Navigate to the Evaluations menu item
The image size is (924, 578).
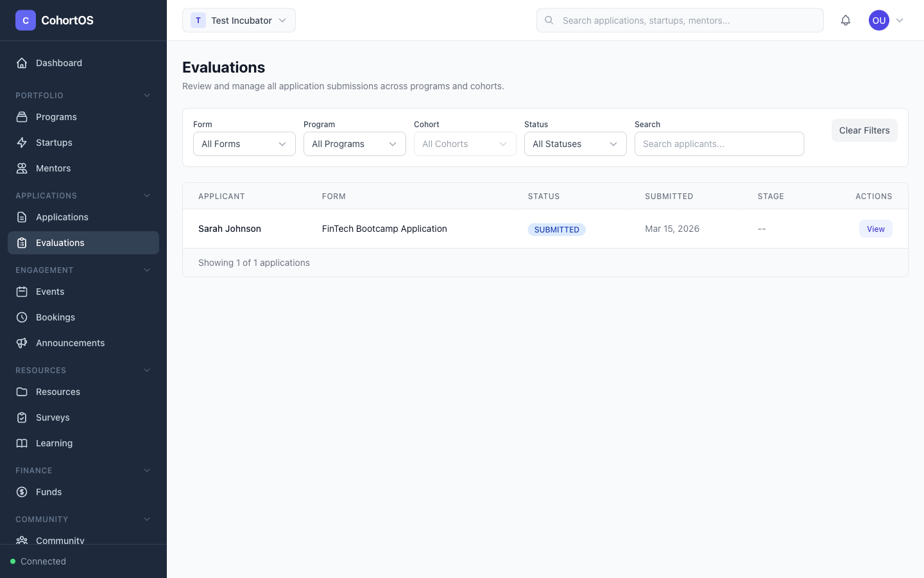[60, 243]
